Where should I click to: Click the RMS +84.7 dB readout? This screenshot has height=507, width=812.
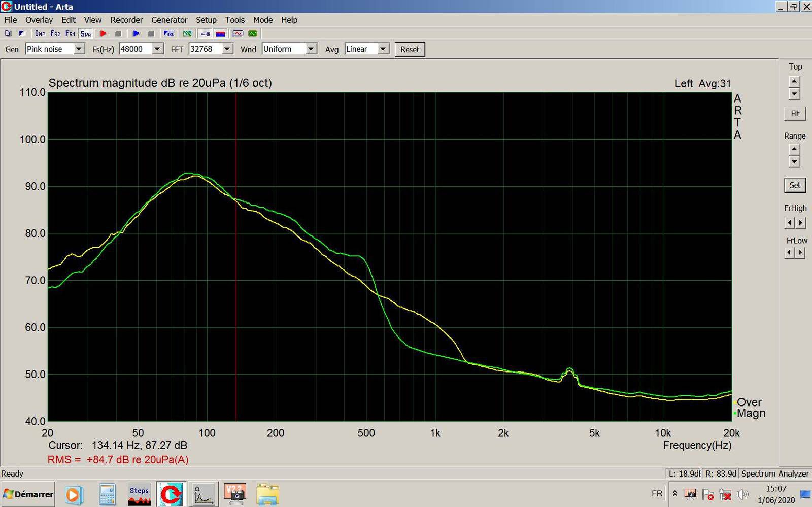pyautogui.click(x=118, y=460)
